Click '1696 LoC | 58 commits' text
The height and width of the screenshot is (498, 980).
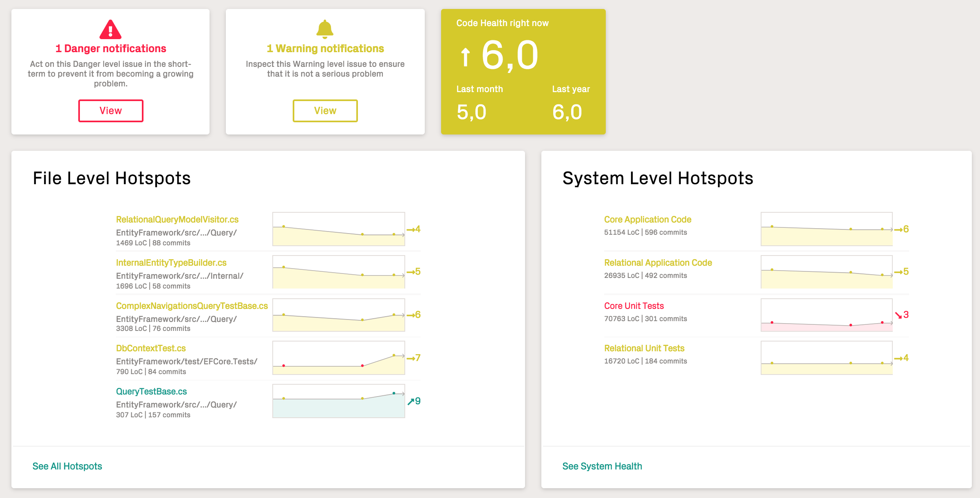153,286
